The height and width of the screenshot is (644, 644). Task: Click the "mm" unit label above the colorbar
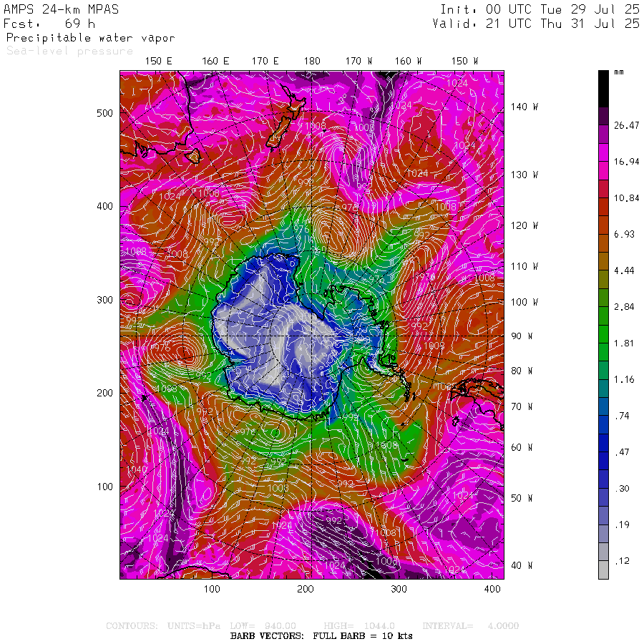click(x=619, y=72)
